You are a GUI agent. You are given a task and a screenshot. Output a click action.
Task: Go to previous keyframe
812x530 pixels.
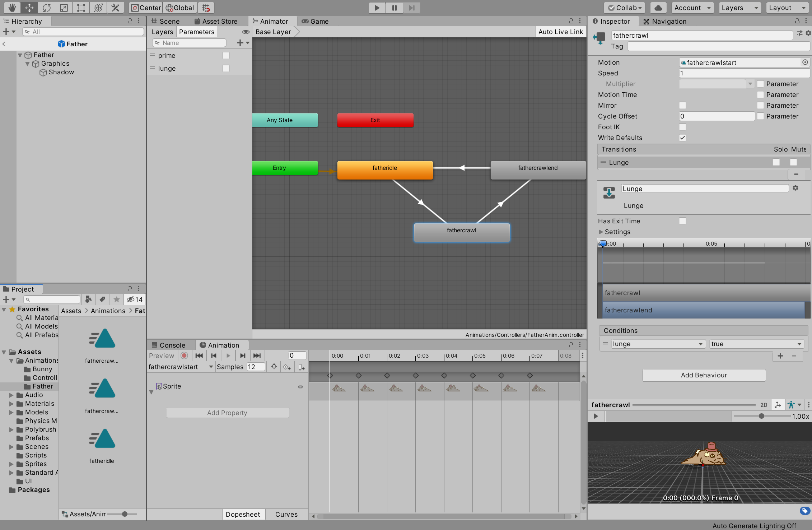click(x=214, y=355)
